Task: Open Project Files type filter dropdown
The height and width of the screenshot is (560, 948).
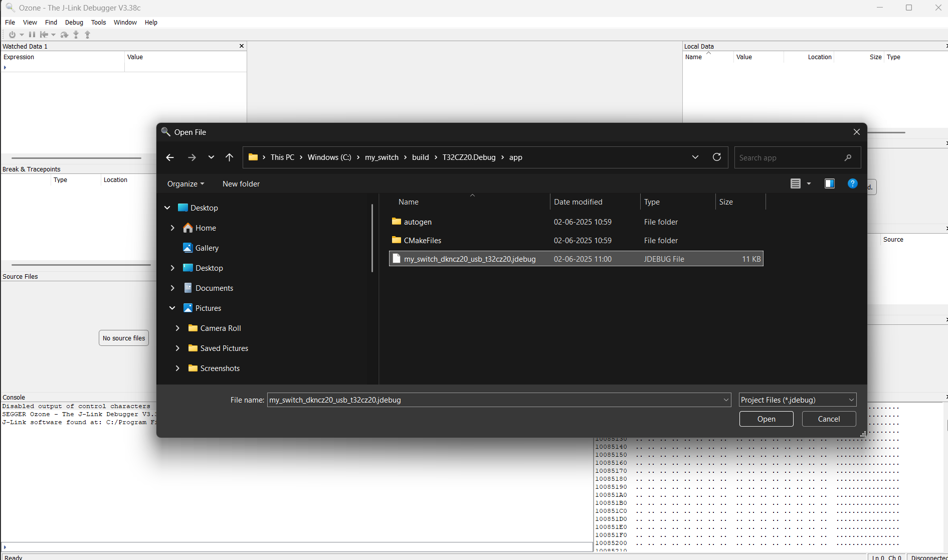Action: 798,400
